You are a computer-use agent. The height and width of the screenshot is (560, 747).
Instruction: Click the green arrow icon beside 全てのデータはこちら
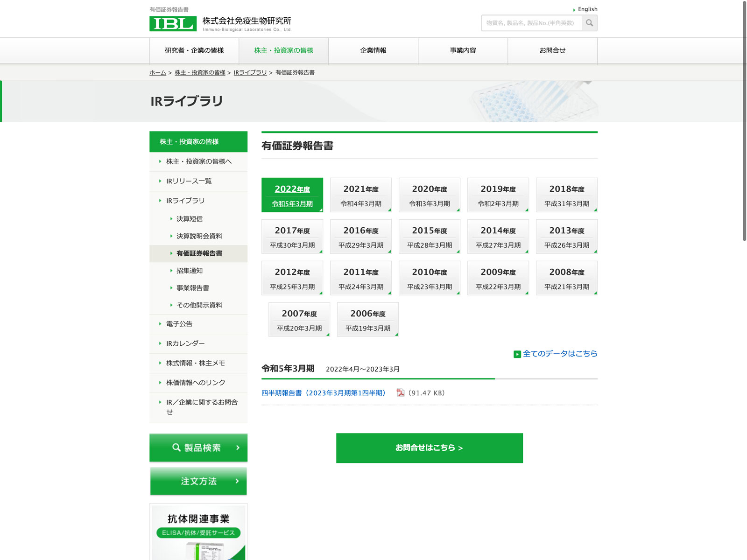pyautogui.click(x=517, y=354)
